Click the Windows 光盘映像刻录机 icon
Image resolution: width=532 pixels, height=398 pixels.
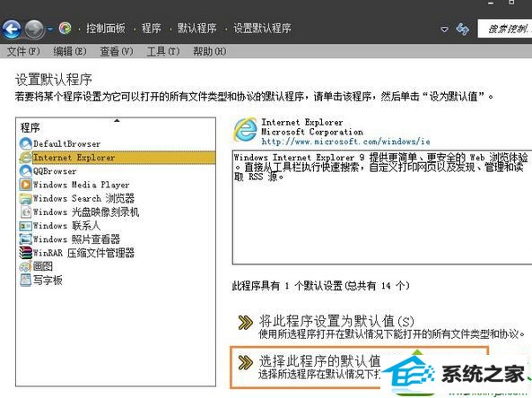coord(25,212)
